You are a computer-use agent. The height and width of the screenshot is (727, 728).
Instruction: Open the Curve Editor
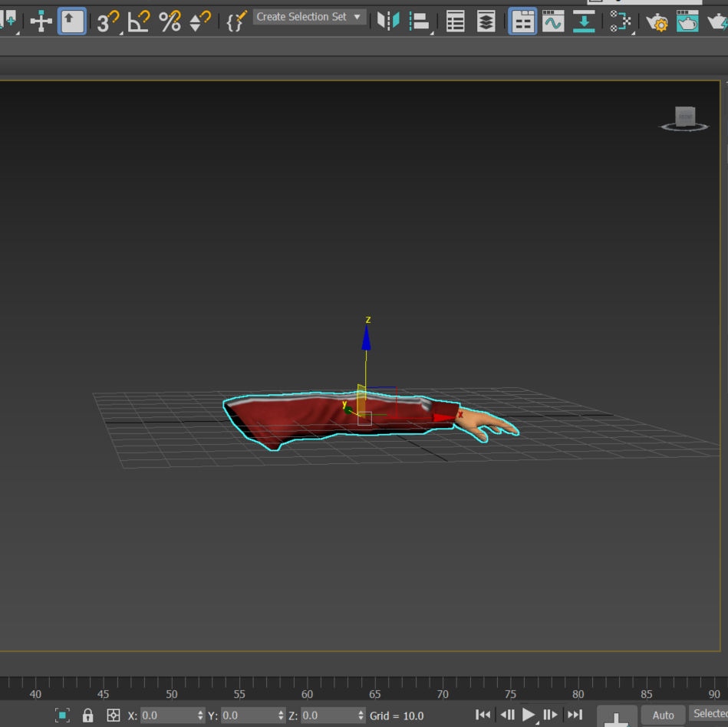pyautogui.click(x=553, y=21)
